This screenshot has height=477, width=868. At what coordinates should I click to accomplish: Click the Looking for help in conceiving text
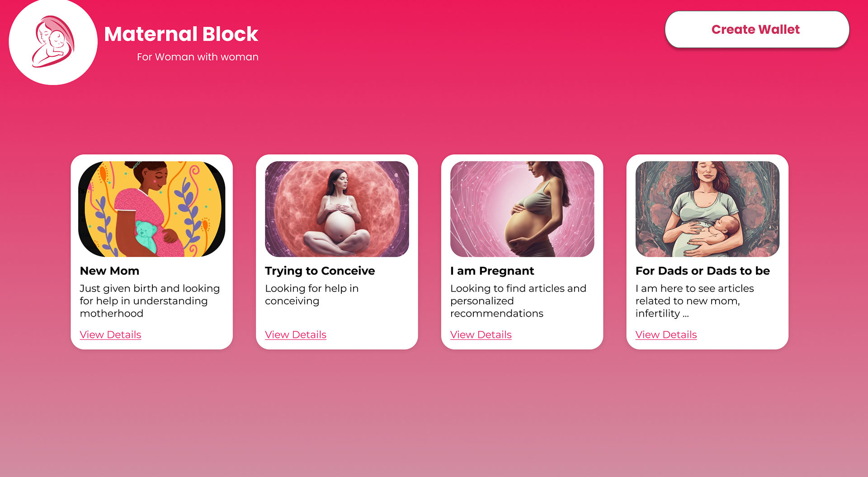[312, 295]
